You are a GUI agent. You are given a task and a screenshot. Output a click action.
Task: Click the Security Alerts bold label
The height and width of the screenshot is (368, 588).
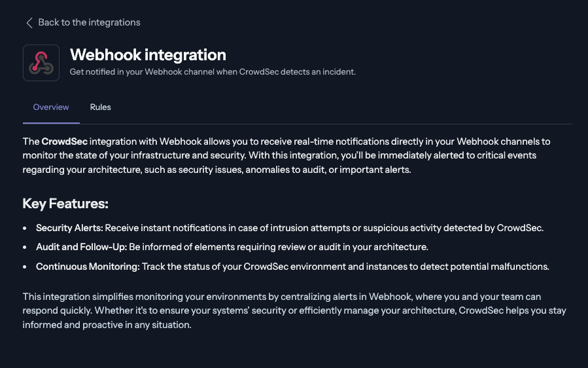pos(69,228)
